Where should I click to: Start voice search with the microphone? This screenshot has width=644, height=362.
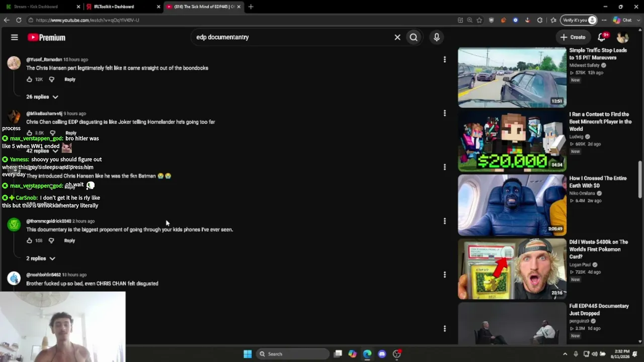pyautogui.click(x=437, y=37)
